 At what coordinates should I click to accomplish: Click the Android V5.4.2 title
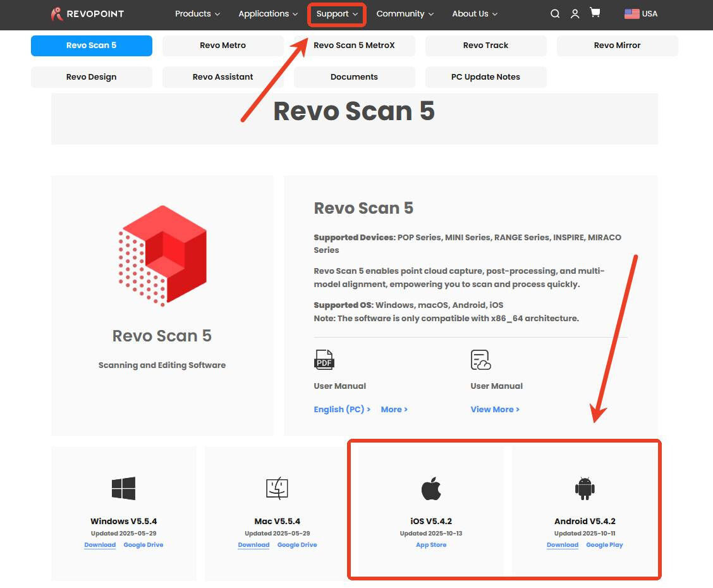point(585,521)
